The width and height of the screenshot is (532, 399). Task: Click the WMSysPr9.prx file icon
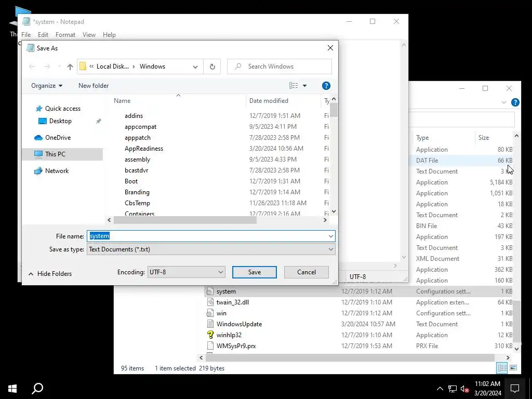pyautogui.click(x=210, y=345)
